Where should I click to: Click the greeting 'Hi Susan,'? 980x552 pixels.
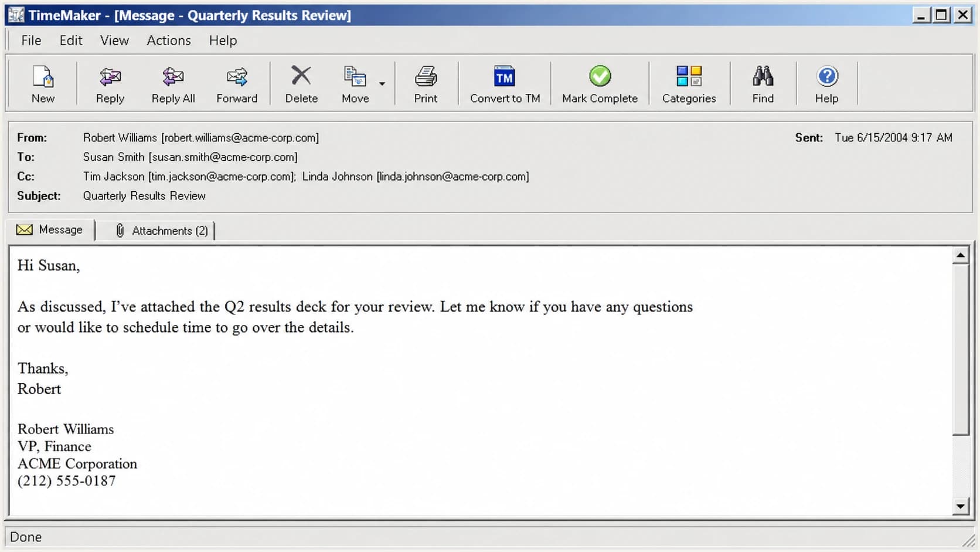point(49,266)
